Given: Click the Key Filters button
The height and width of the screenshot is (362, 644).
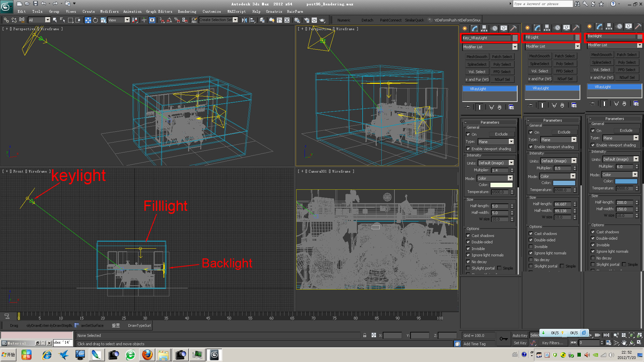Looking at the screenshot, I should 553,343.
